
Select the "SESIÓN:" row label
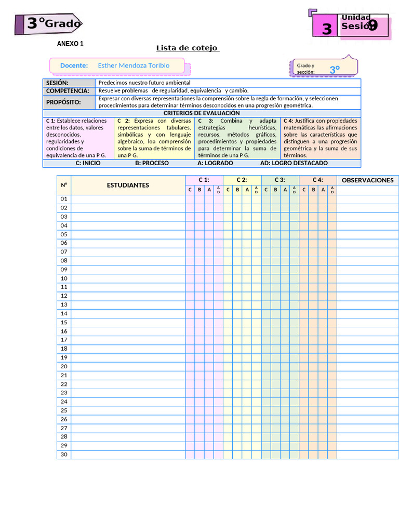pyautogui.click(x=69, y=83)
